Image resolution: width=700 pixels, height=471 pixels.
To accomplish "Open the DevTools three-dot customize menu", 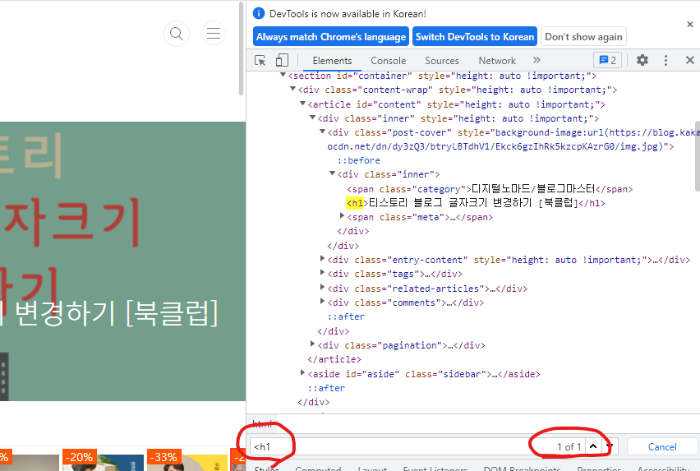I will (x=665, y=61).
